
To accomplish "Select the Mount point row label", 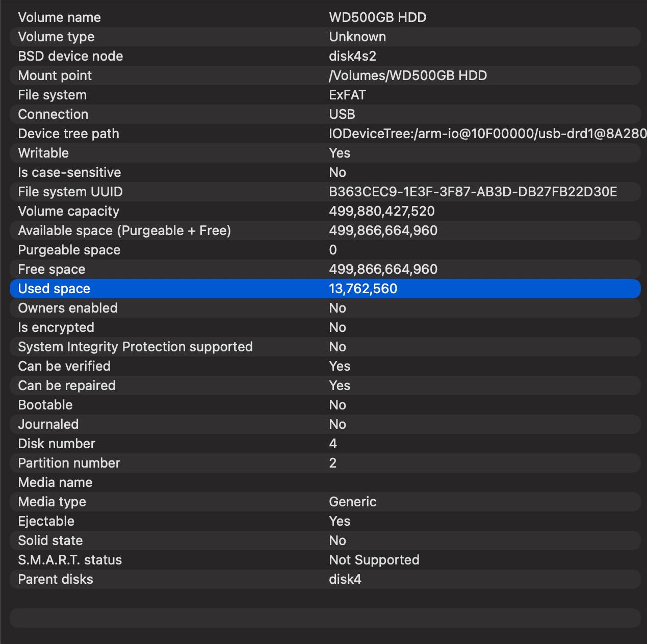I will (55, 75).
